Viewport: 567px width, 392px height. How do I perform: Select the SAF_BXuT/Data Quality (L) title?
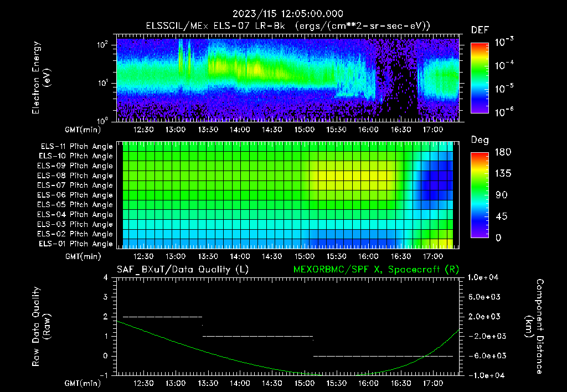point(183,270)
